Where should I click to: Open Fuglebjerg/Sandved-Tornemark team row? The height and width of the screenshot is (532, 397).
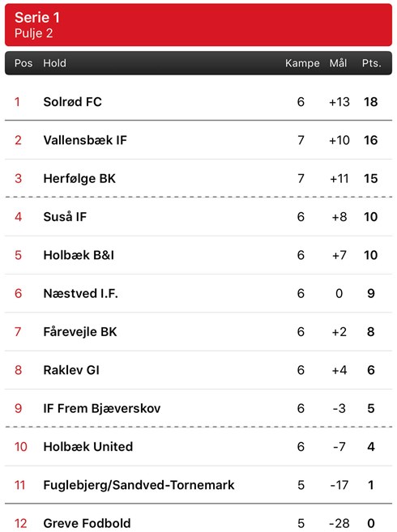[x=198, y=485]
